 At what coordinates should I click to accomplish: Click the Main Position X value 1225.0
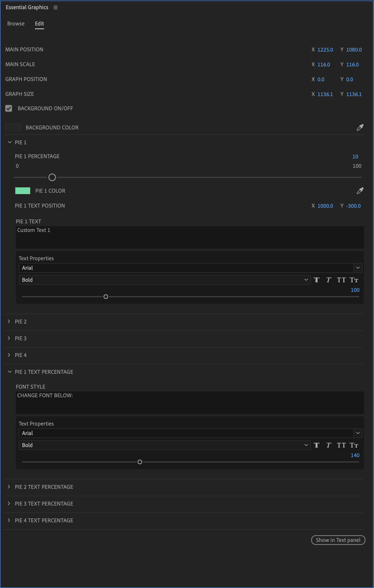point(325,50)
